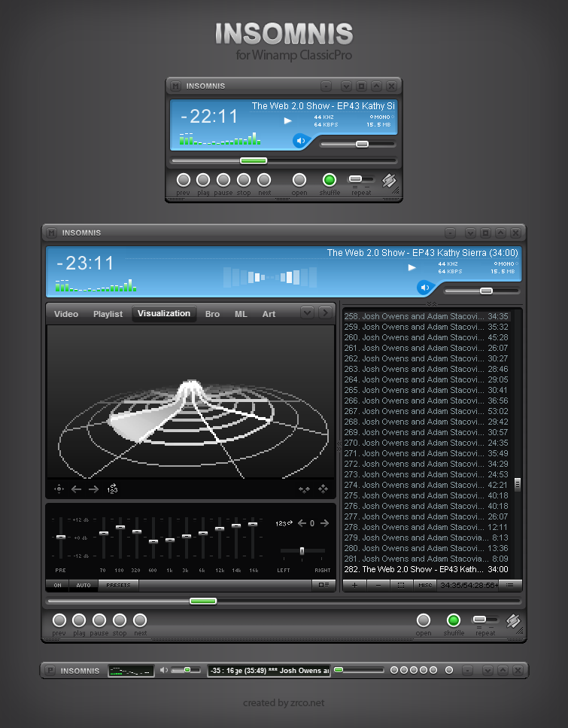Click the crossfade 123 icon in equalizer

tap(284, 523)
